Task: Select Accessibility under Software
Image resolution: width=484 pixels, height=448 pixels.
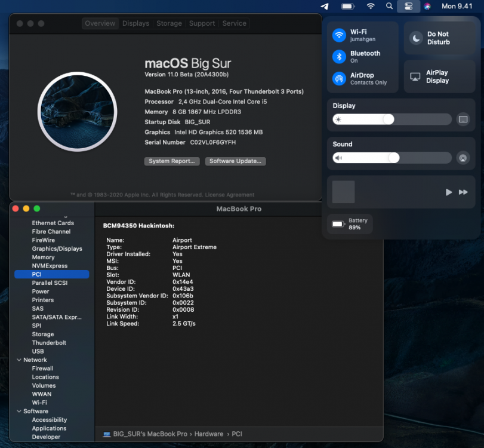Action: [x=50, y=420]
